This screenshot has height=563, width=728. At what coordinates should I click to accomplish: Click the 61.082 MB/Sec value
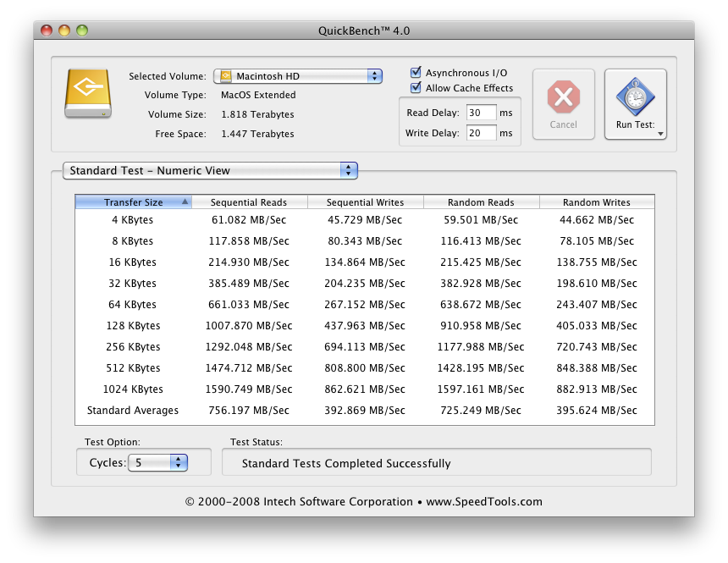pyautogui.click(x=249, y=220)
